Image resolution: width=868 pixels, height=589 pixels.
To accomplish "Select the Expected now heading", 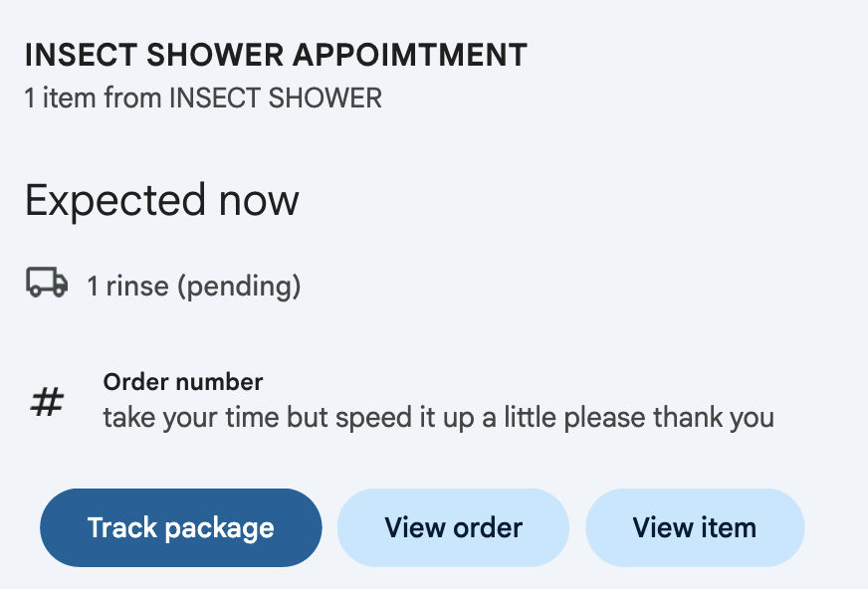I will point(161,200).
